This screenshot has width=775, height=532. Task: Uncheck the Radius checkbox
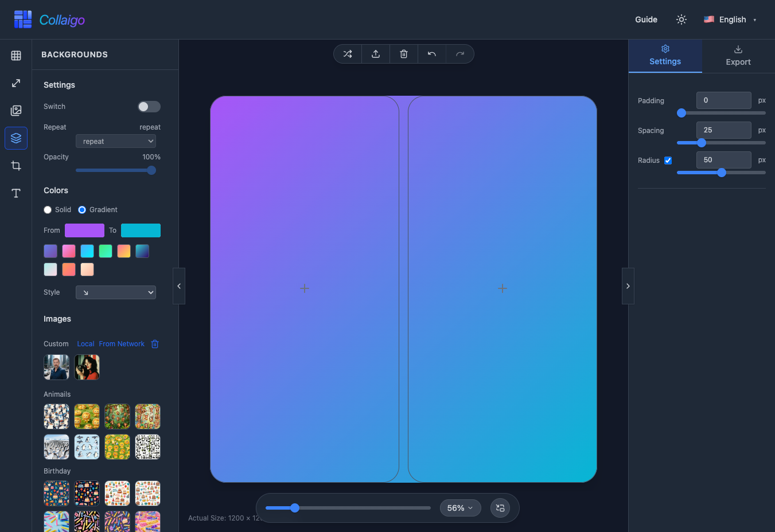[x=668, y=161]
